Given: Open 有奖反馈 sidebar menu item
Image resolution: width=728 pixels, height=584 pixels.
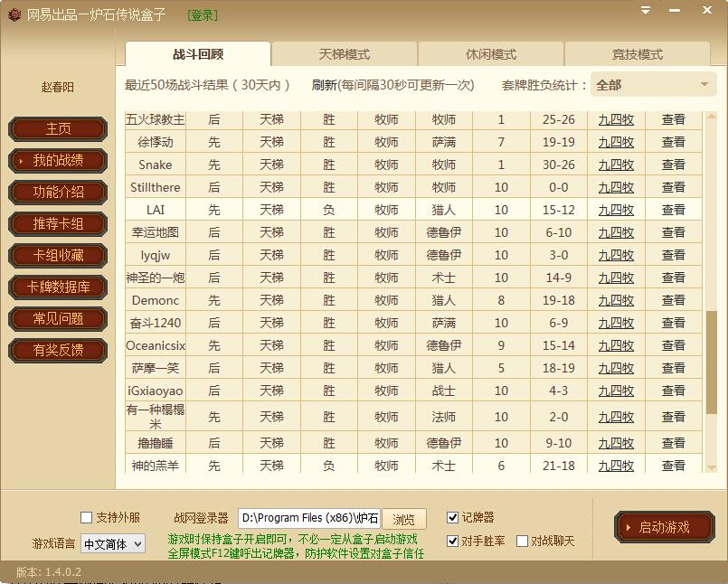Looking at the screenshot, I should coord(58,350).
